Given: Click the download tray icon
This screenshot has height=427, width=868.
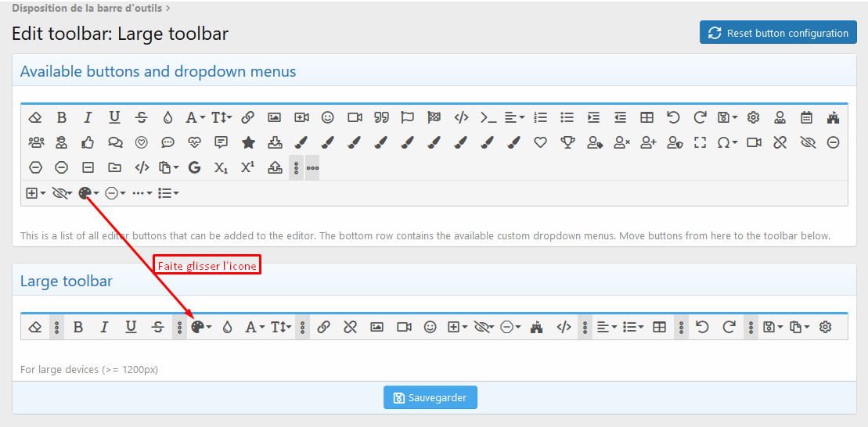Looking at the screenshot, I should (275, 142).
